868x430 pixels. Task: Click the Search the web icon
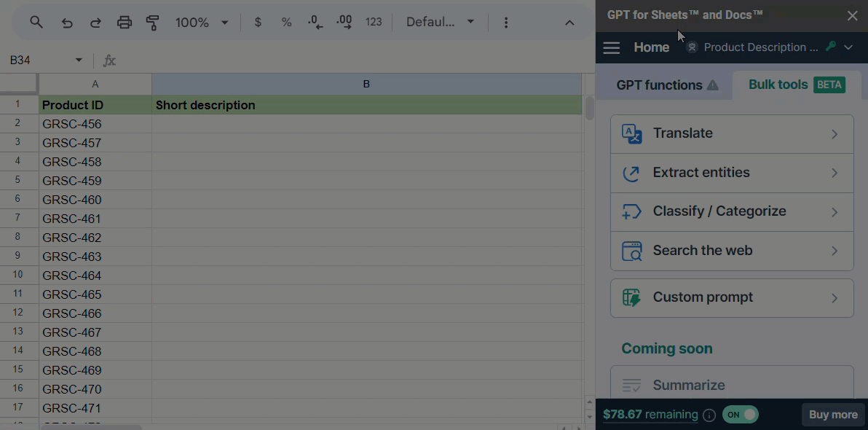click(x=631, y=251)
